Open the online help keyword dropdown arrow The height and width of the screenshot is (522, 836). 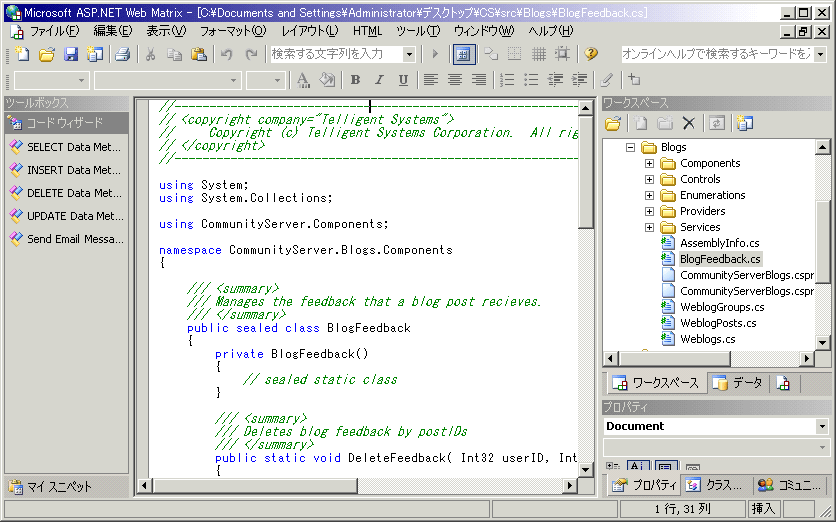(x=821, y=54)
